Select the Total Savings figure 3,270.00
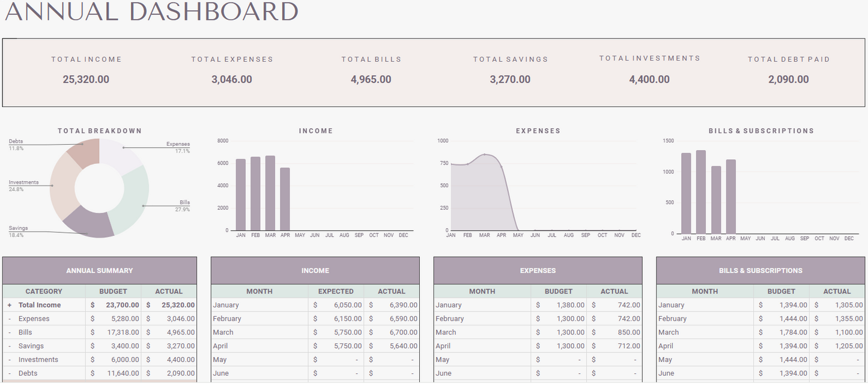This screenshot has height=386, width=868. (510, 79)
